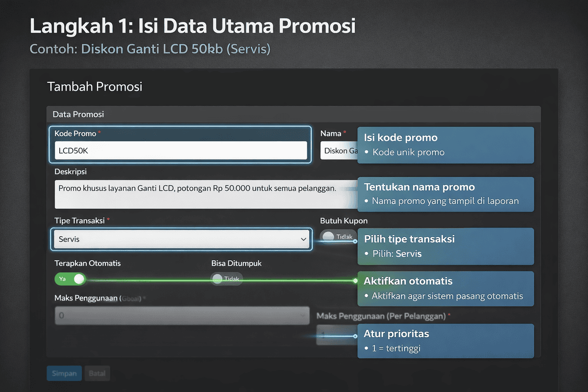Select the Tentukan nama promo callout
The width and height of the screenshot is (588, 392).
446,194
